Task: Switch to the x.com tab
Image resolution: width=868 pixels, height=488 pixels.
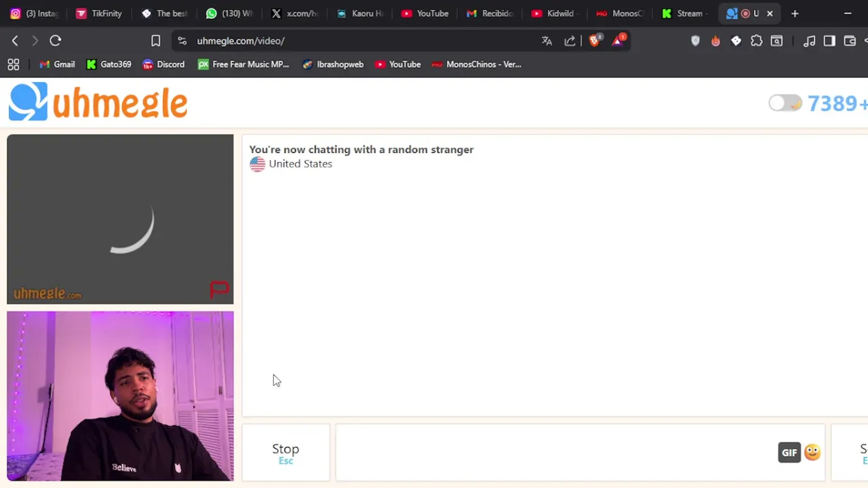Action: pyautogui.click(x=295, y=14)
